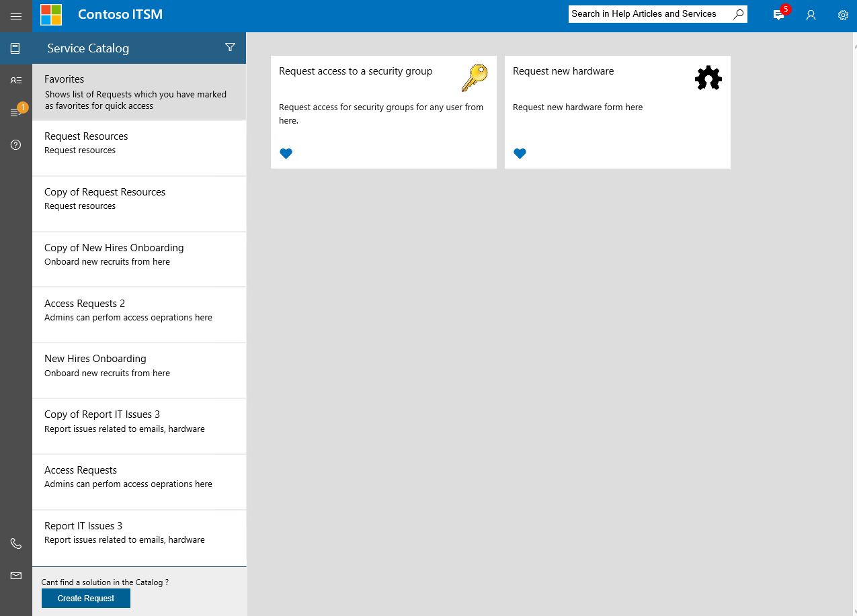857x616 pixels.
Task: Open the Request new hardware card
Action: click(x=618, y=112)
